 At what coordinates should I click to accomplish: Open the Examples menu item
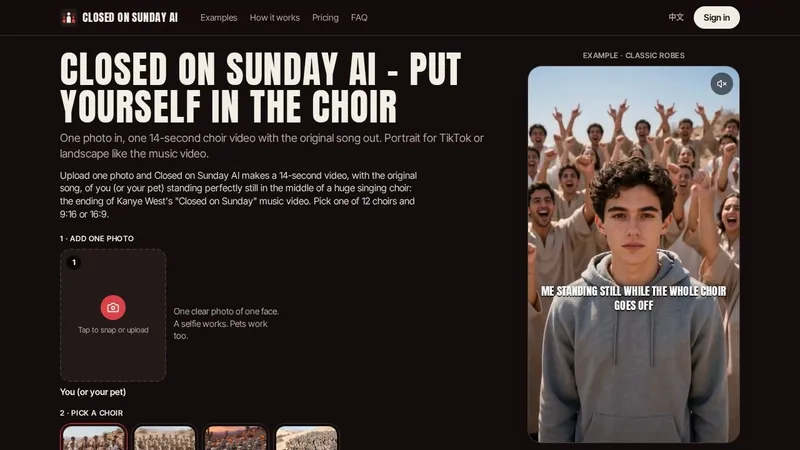coord(218,17)
